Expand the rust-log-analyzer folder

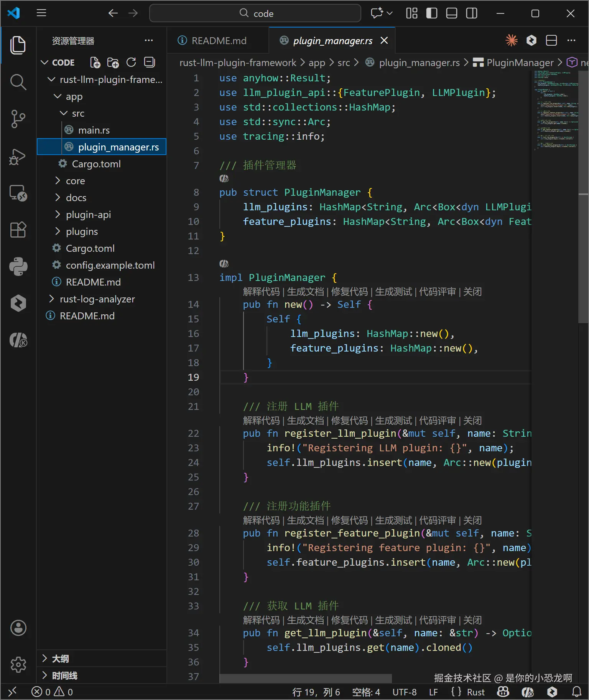97,299
